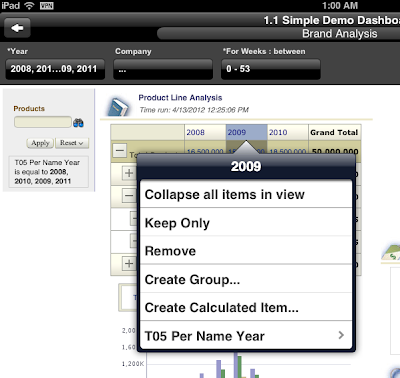Expand the bottom plus row in table

(129, 263)
